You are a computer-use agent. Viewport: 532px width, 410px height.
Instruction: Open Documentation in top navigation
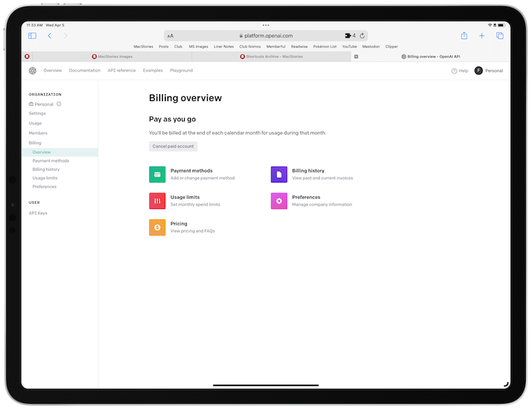click(85, 70)
